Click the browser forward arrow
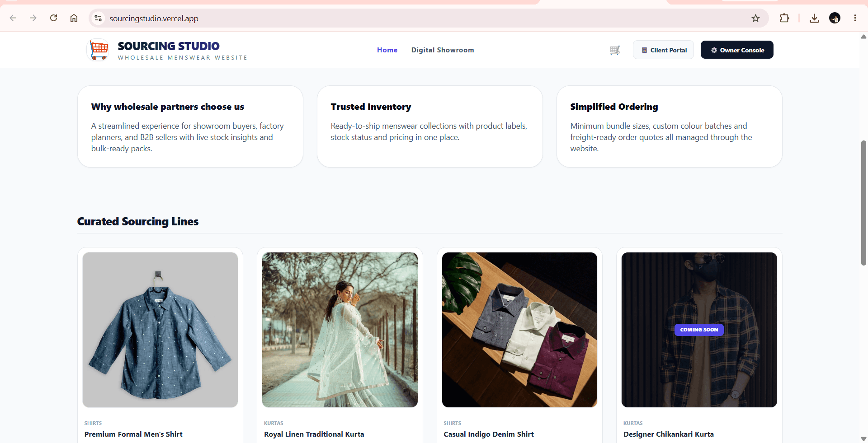The width and height of the screenshot is (868, 443). 33,18
